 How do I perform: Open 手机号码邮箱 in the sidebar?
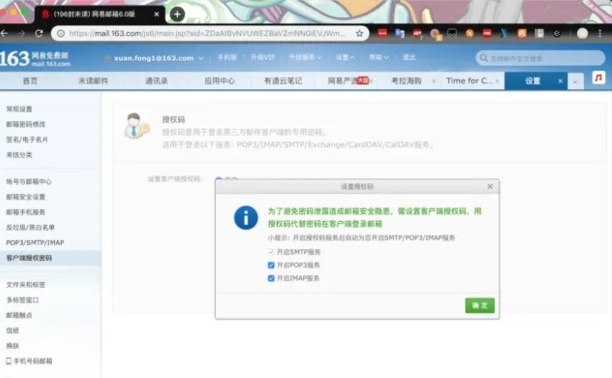click(29, 361)
